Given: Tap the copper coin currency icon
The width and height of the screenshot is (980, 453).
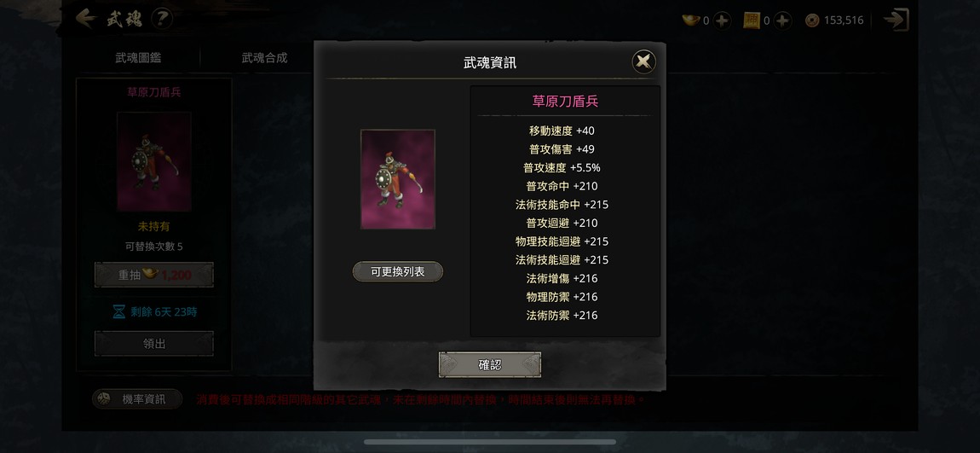Looking at the screenshot, I should pos(812,20).
